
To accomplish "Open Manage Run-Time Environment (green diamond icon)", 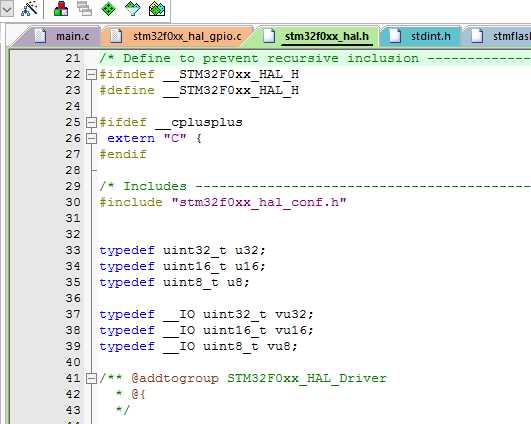I will tap(108, 8).
